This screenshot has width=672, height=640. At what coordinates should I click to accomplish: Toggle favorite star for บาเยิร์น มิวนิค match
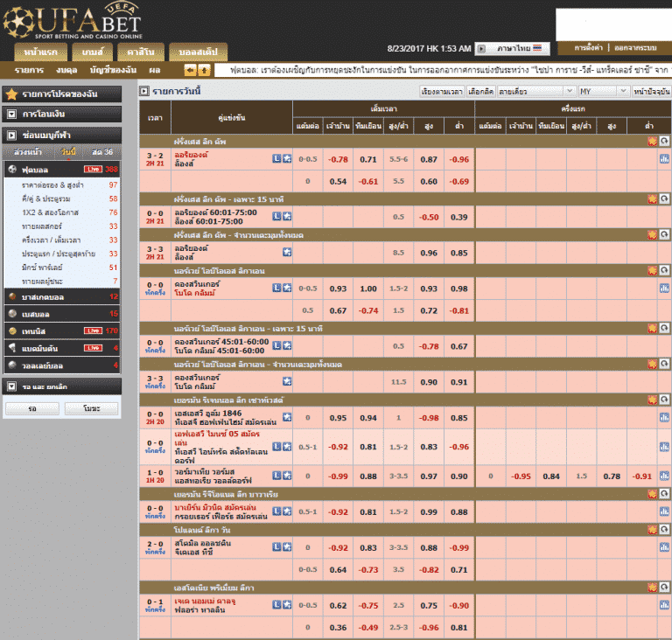click(x=287, y=511)
